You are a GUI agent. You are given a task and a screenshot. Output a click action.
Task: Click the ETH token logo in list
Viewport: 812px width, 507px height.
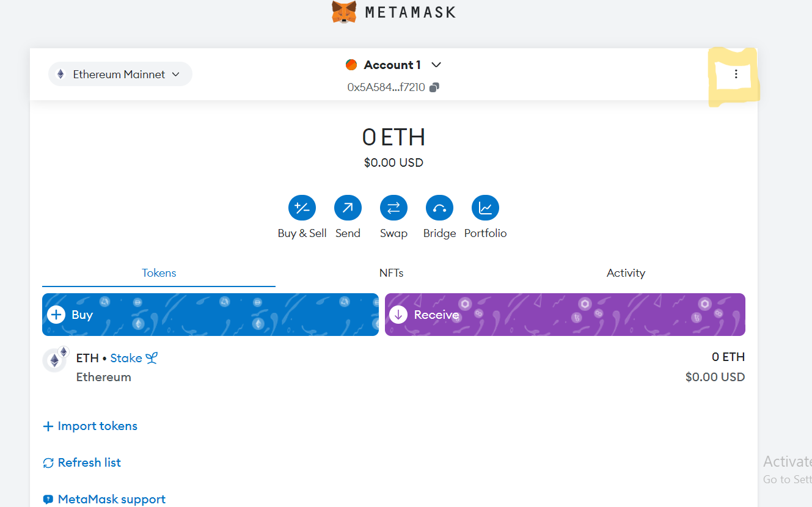point(55,360)
